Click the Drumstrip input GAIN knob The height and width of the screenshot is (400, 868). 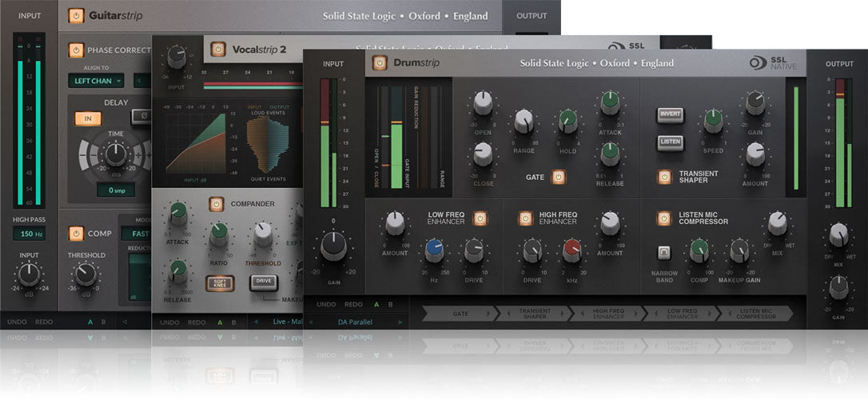tap(333, 246)
